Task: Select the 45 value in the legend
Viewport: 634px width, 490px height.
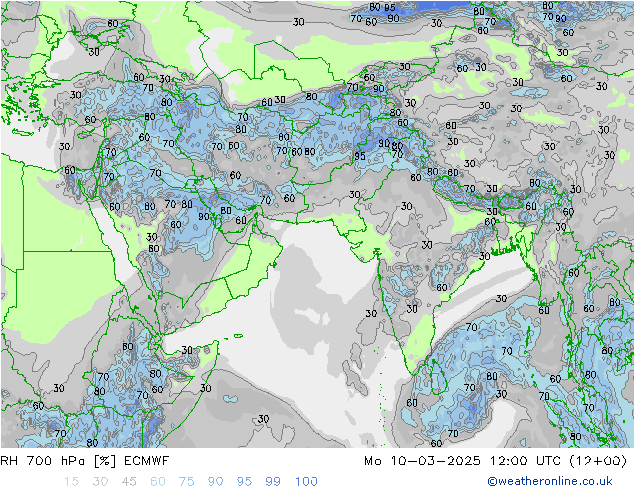Action: point(129,482)
